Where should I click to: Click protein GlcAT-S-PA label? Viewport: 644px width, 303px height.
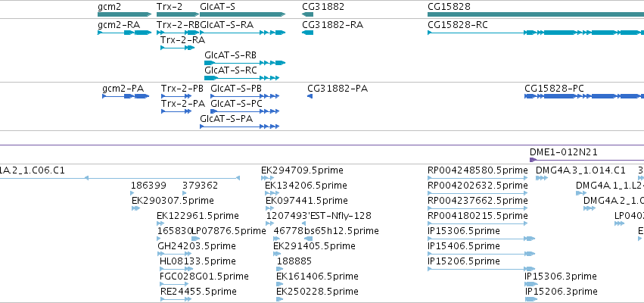pyautogui.click(x=226, y=119)
